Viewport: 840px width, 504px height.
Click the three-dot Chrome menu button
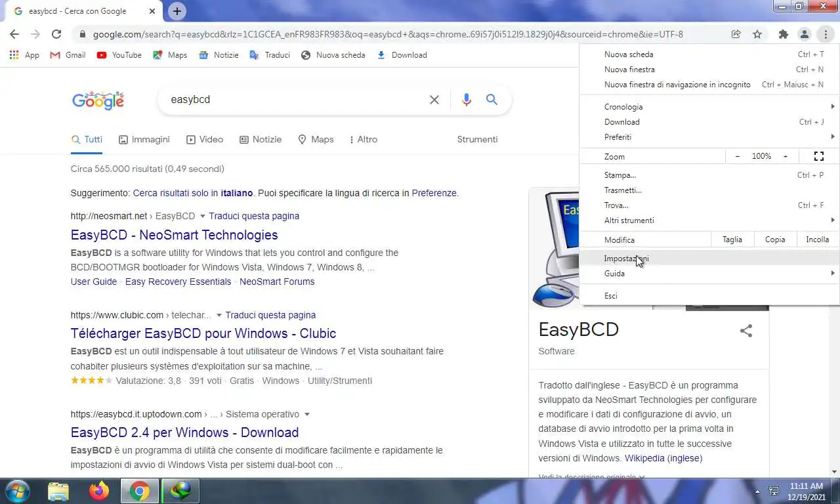(825, 34)
